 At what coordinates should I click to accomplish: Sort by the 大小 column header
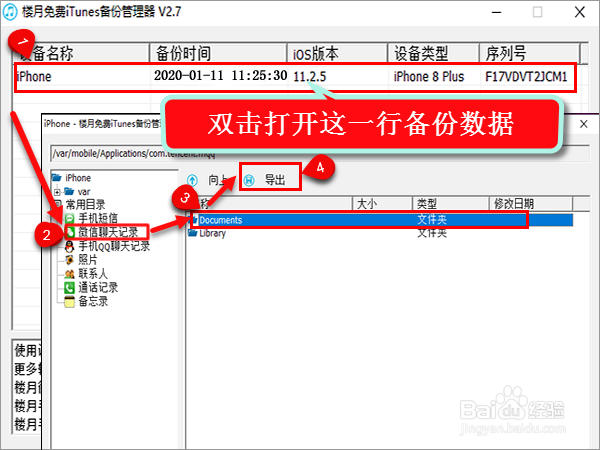pos(382,204)
